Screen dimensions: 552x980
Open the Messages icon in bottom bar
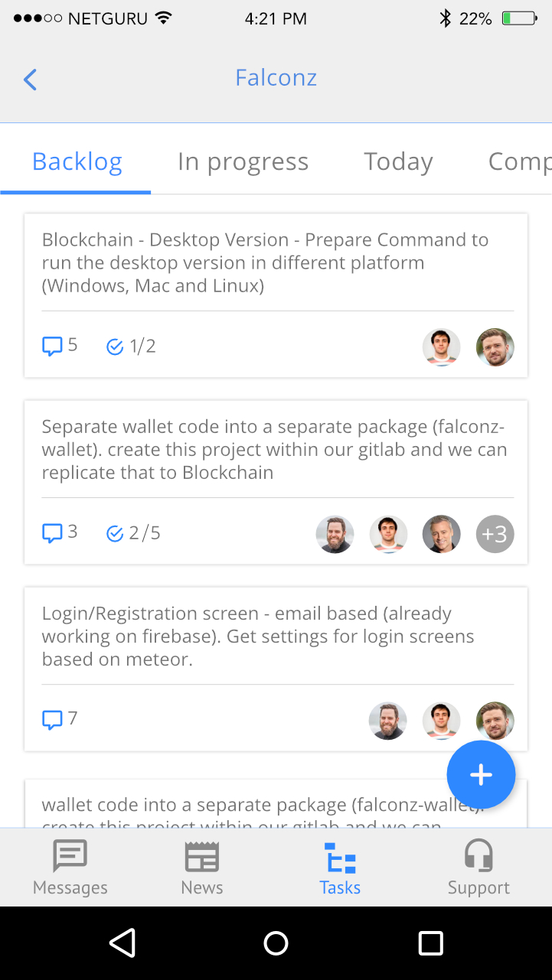tap(70, 856)
